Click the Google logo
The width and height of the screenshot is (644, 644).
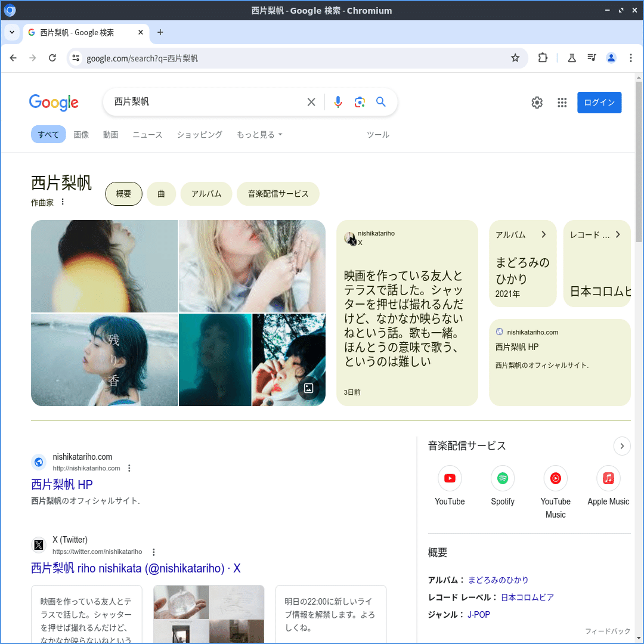pos(54,103)
